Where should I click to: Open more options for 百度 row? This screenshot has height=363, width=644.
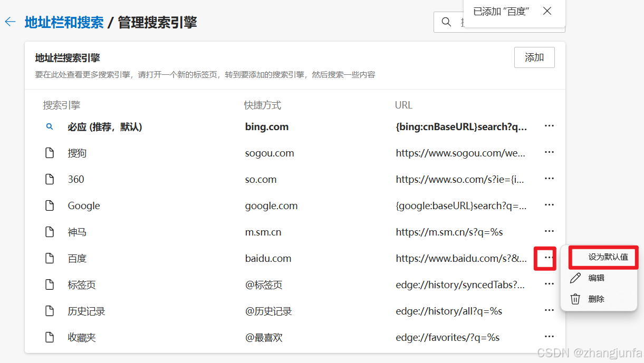click(x=549, y=258)
